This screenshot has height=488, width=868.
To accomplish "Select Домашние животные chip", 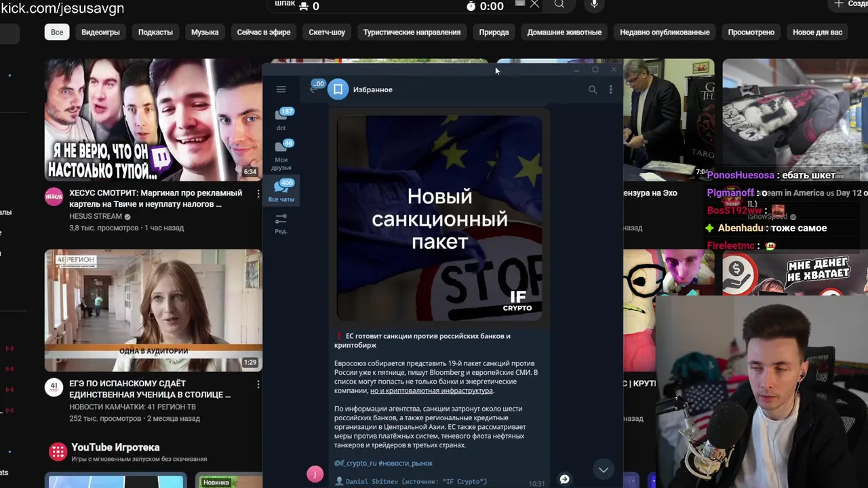I will tap(564, 32).
